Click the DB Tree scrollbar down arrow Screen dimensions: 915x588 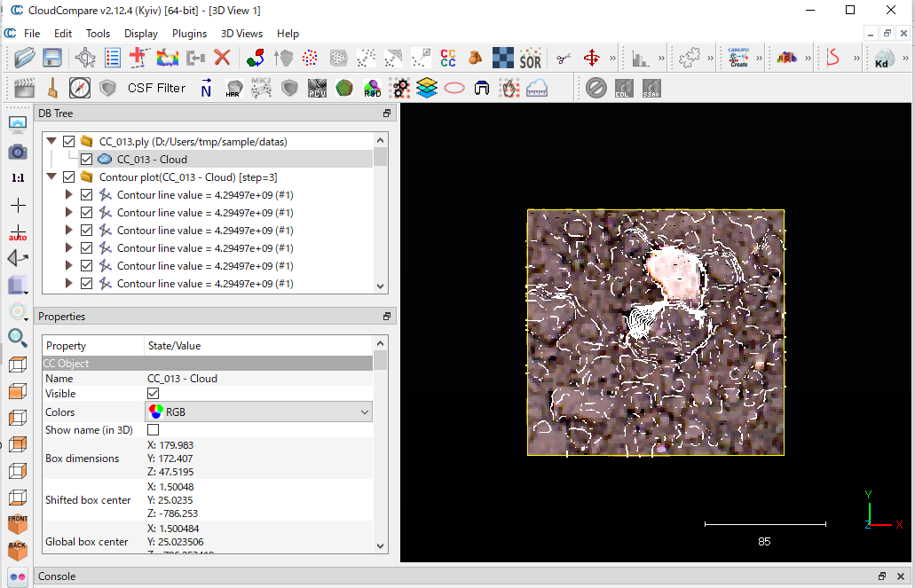(x=380, y=286)
